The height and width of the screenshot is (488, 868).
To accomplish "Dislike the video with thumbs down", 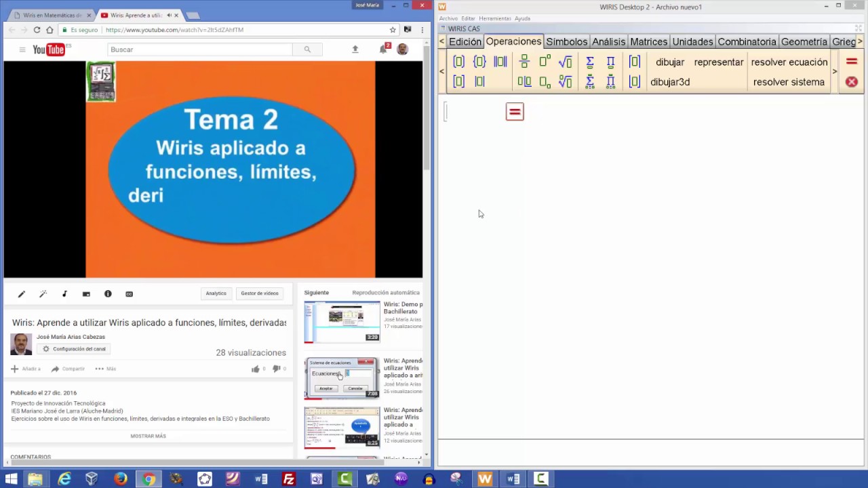I will point(276,369).
